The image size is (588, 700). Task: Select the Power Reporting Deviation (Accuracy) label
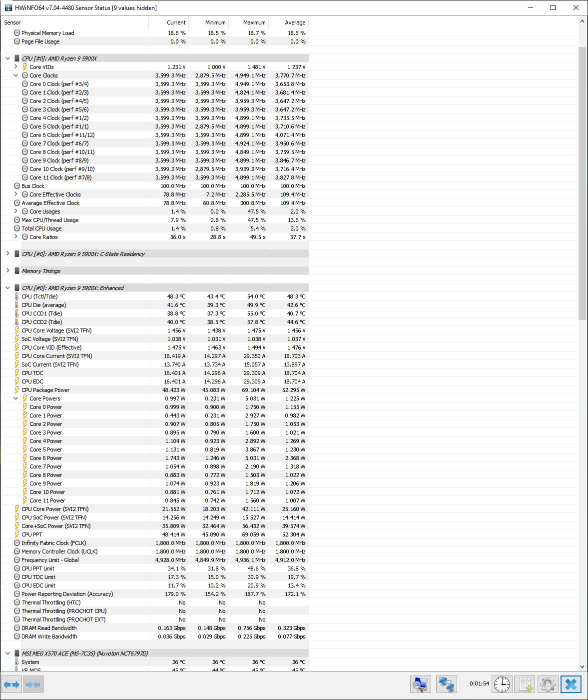[67, 594]
